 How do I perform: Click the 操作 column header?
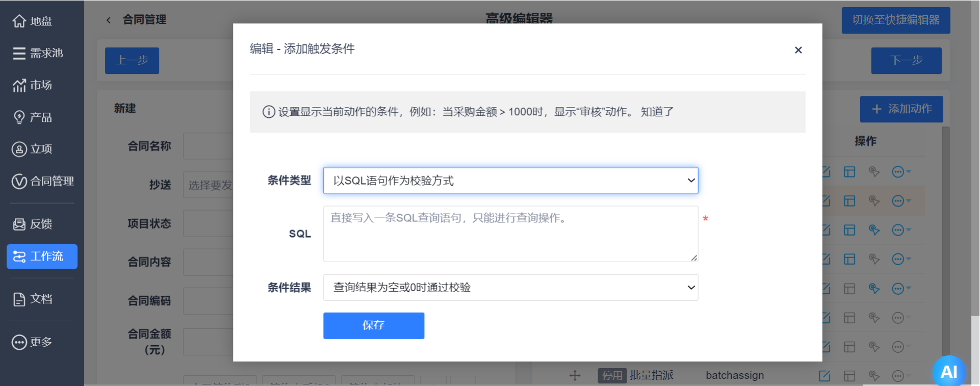point(866,141)
